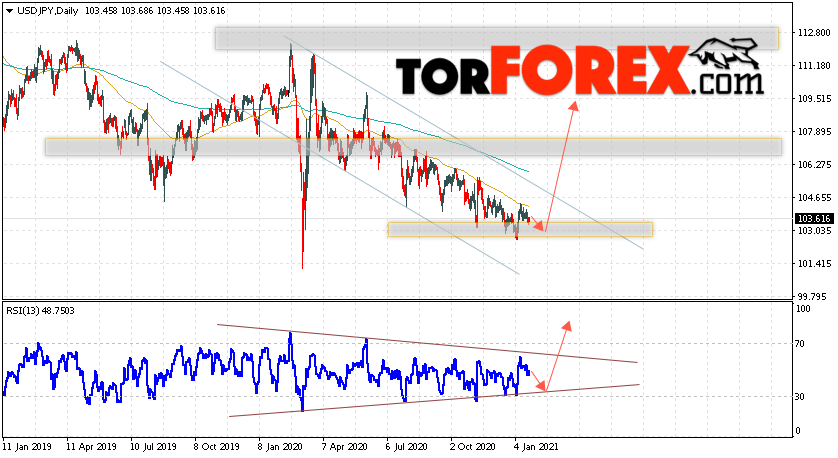The width and height of the screenshot is (838, 458).
Task: Select the 4 Jan 2021 date label
Action: (536, 447)
